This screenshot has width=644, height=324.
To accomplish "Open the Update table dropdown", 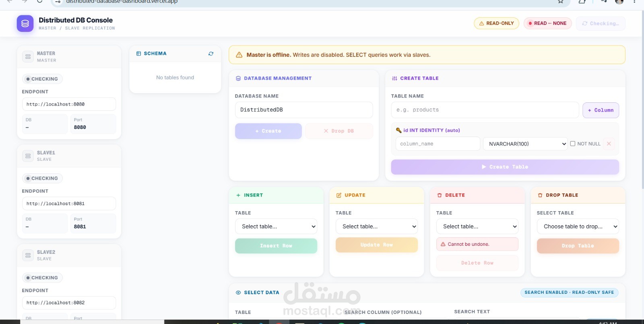I will (x=377, y=226).
